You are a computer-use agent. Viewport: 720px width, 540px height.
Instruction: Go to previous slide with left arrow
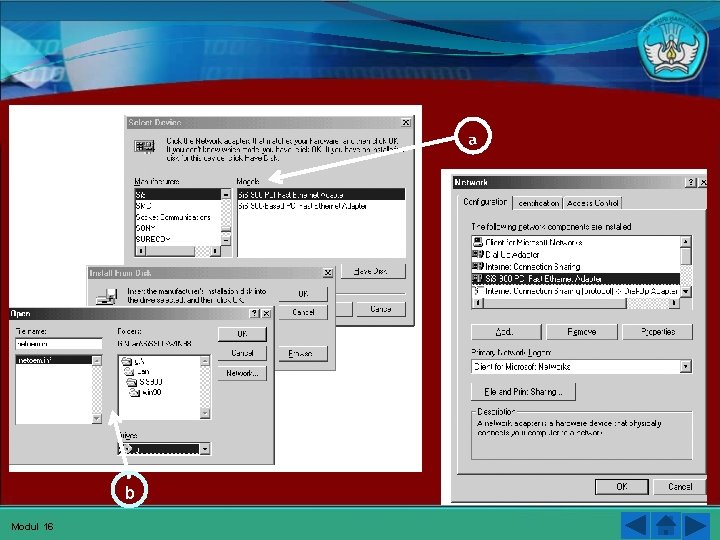[636, 525]
